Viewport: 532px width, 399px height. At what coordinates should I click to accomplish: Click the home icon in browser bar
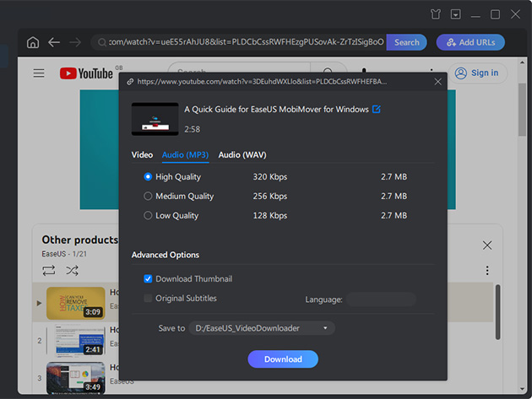[33, 42]
